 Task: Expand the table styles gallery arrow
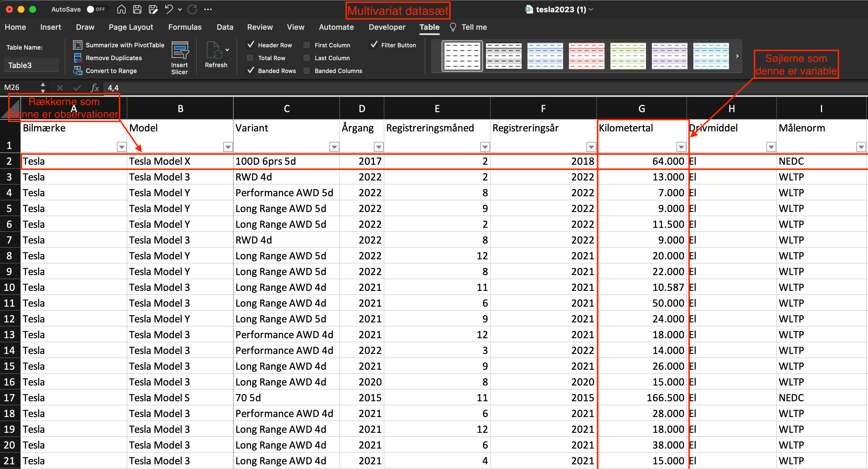point(737,56)
